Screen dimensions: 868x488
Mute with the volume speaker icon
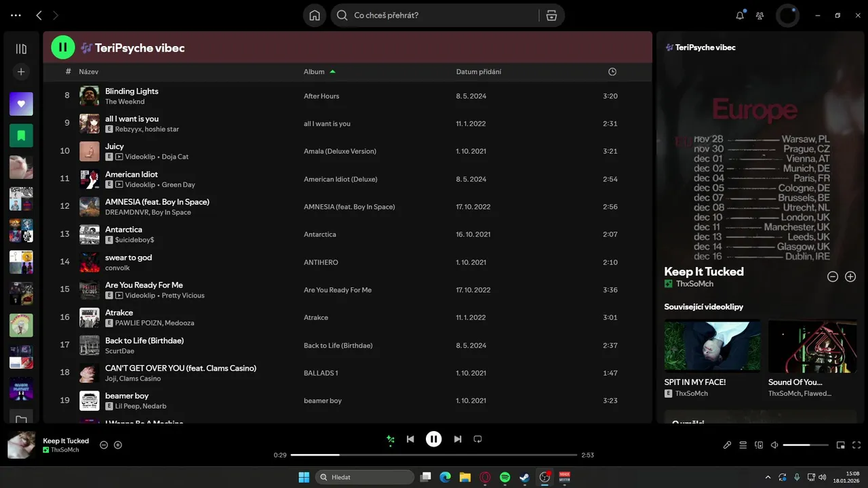774,445
